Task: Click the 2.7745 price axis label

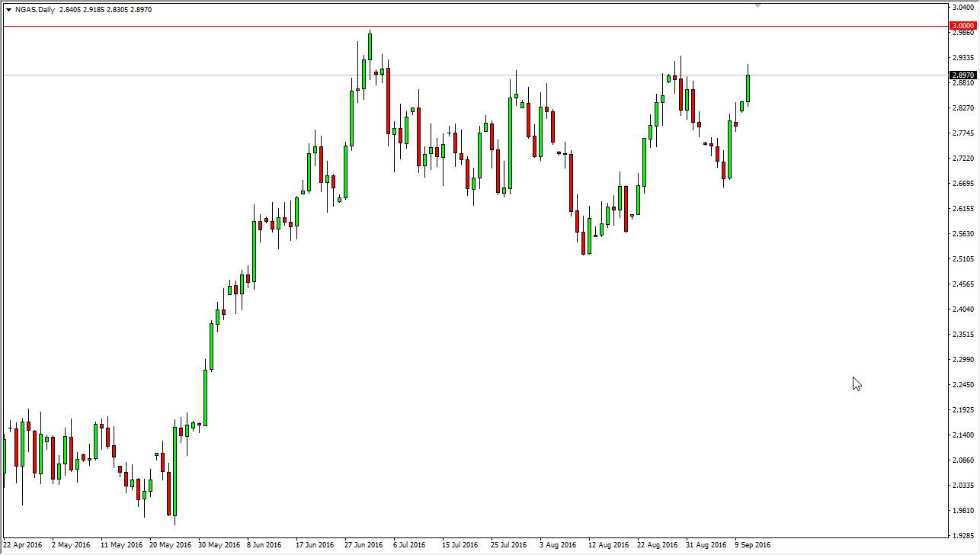Action: click(x=963, y=133)
